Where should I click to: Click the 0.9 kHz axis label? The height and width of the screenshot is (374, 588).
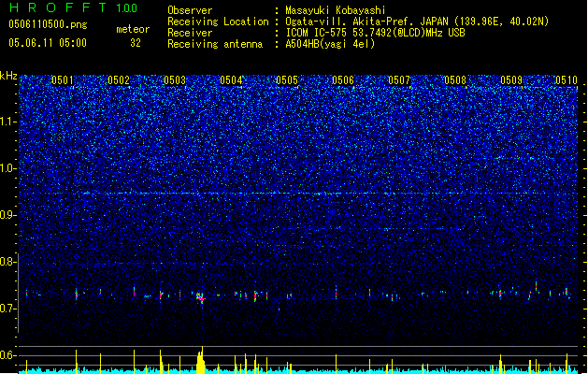(7, 215)
